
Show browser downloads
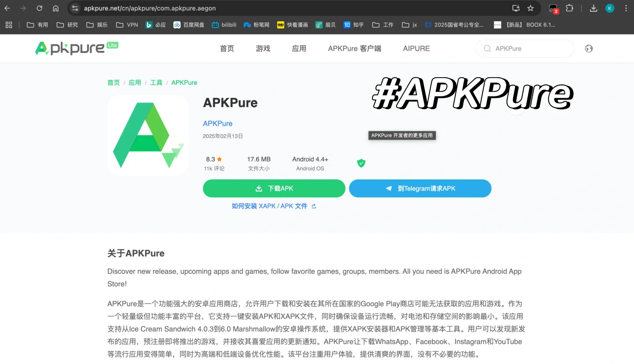594,8
